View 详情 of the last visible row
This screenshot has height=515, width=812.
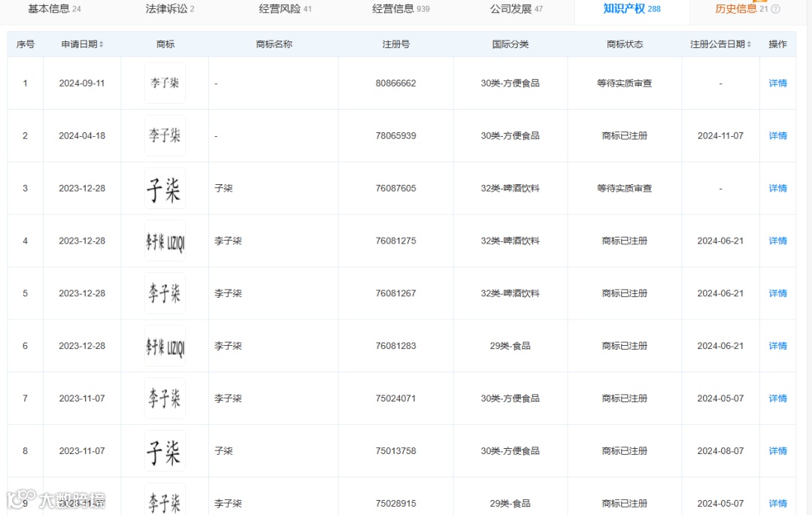(x=777, y=503)
